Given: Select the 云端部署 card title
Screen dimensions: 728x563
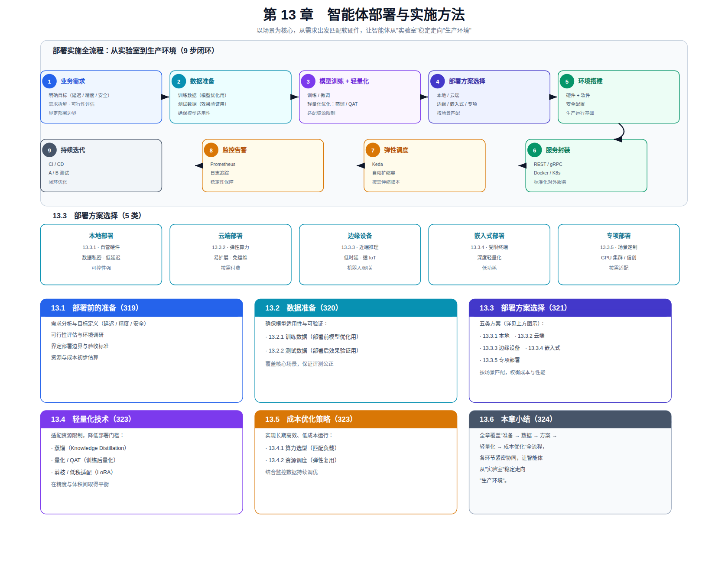Looking at the screenshot, I should click(x=231, y=236).
